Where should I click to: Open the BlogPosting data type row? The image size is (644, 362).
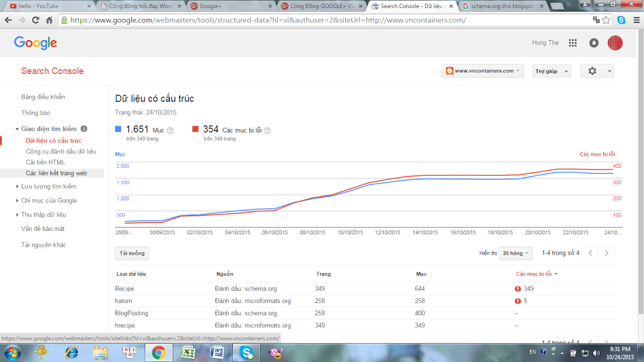365,313
